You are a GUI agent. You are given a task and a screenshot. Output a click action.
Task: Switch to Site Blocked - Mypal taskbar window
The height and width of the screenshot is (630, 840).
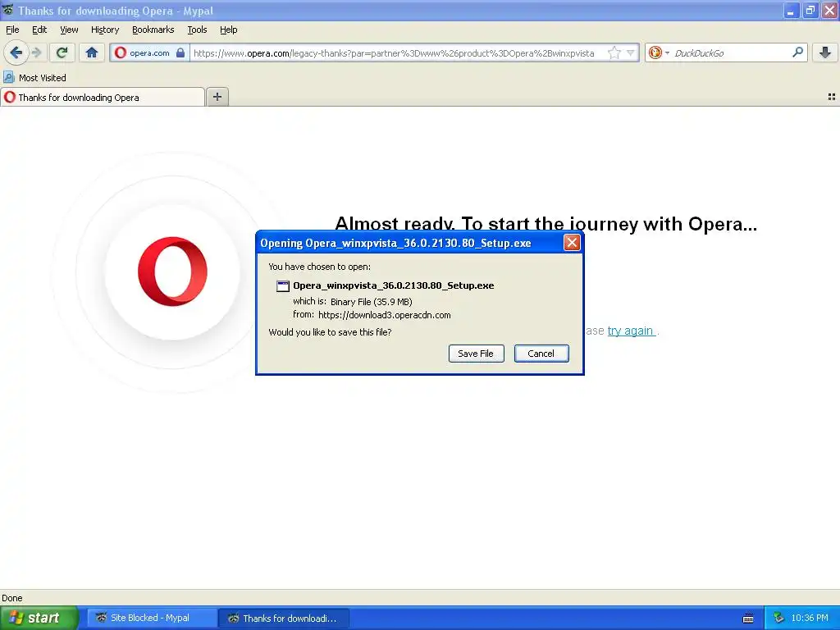[150, 619]
